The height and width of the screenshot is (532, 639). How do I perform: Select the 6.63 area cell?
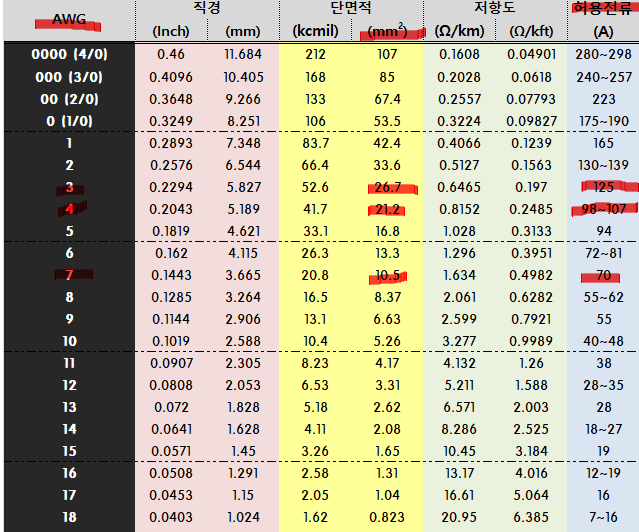click(387, 319)
